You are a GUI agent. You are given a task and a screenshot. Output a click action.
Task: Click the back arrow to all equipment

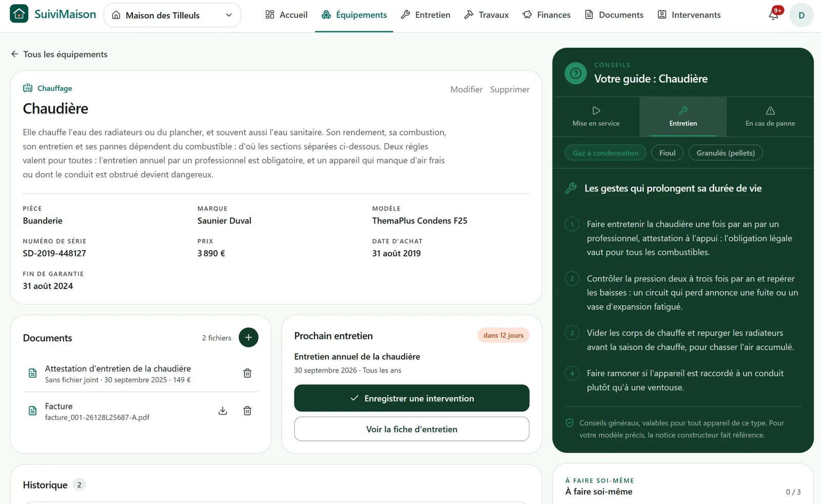14,54
